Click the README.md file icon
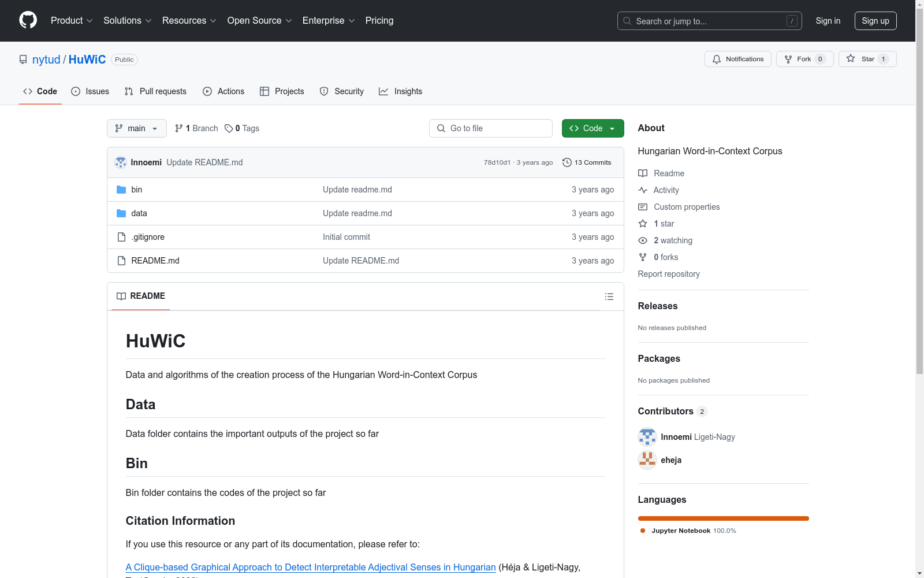 click(121, 261)
